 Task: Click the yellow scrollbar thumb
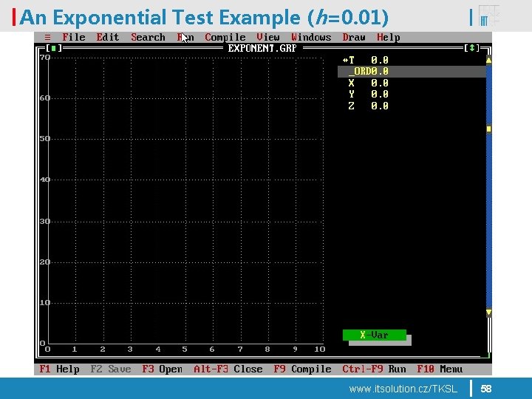[x=488, y=129]
